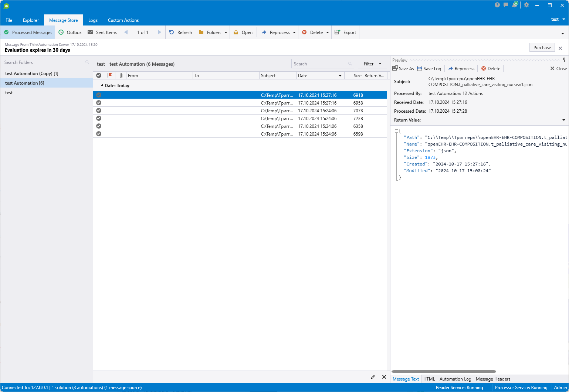Toggle the Preview pane pin
Viewport: 569px width, 392px height.
tap(564, 59)
